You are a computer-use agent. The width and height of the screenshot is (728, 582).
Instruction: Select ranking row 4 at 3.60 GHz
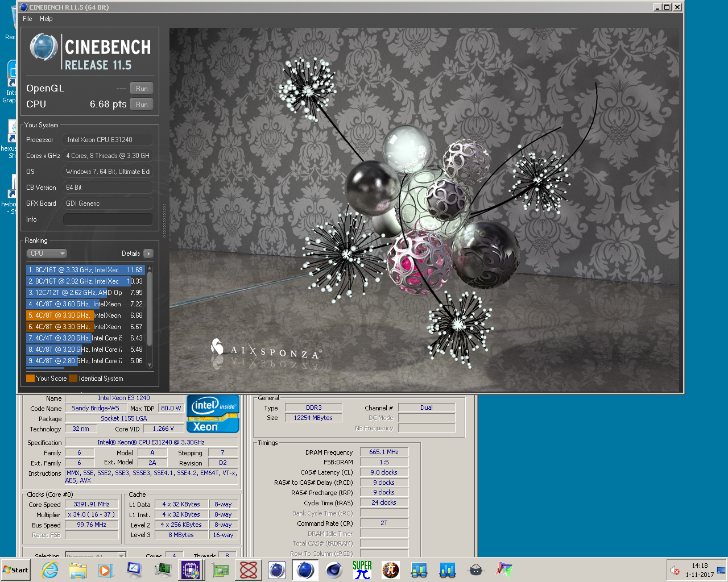86,304
